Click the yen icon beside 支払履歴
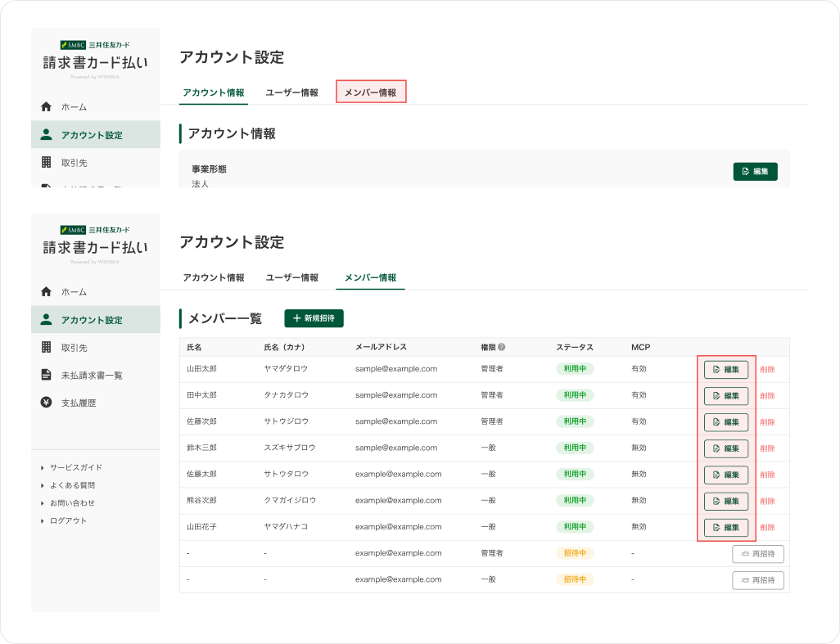 46,402
